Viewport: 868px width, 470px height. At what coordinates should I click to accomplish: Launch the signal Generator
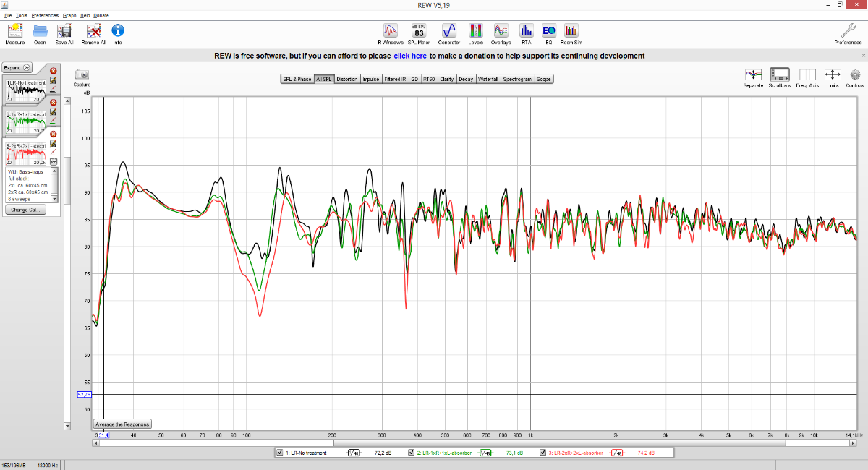point(448,31)
